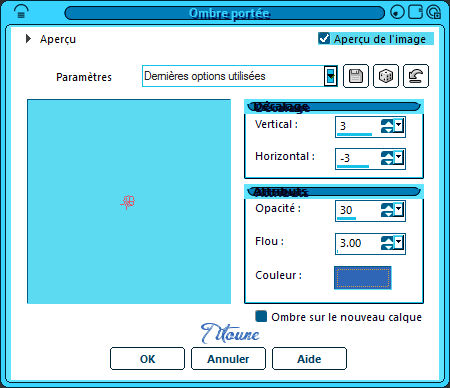The height and width of the screenshot is (388, 450).
Task: Click the reset to default arrow icon
Action: tap(416, 76)
